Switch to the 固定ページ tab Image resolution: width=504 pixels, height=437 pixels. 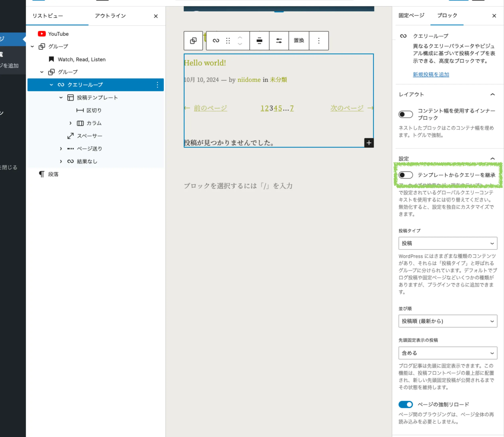click(411, 15)
